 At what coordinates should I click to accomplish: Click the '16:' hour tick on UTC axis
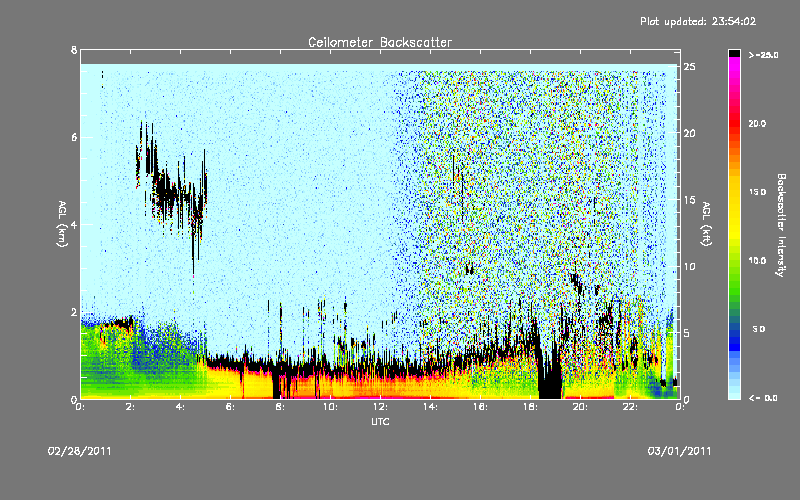pos(480,407)
